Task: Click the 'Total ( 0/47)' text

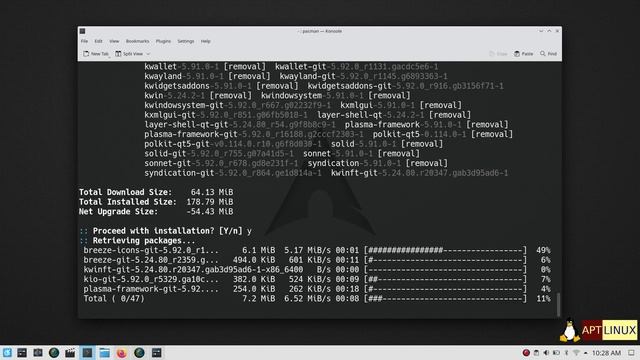Action: coord(114,299)
